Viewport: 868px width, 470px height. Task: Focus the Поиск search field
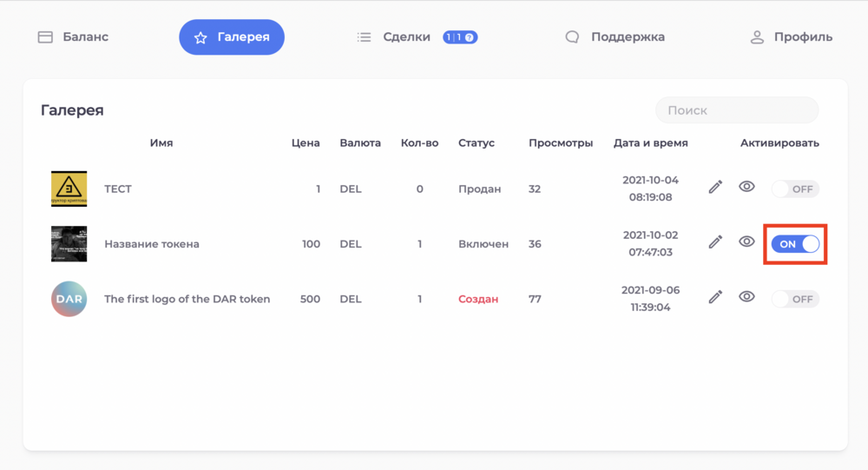[x=737, y=110]
